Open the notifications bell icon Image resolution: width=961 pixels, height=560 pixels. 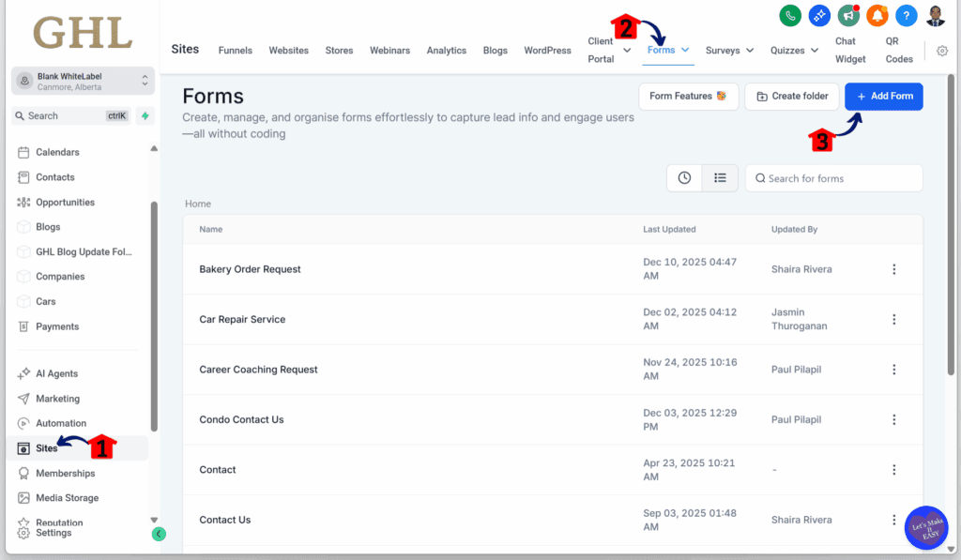[877, 16]
